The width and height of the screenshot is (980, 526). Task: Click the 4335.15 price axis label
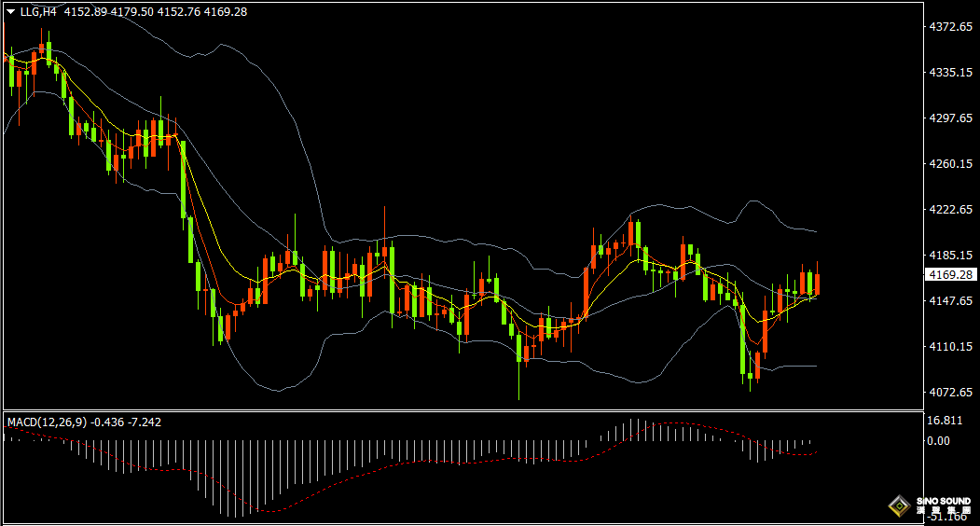coord(950,73)
